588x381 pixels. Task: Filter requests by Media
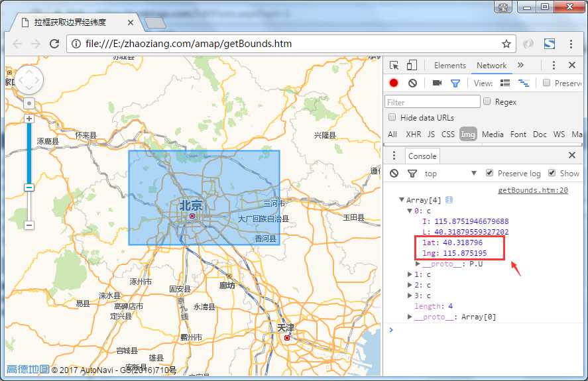coord(493,135)
